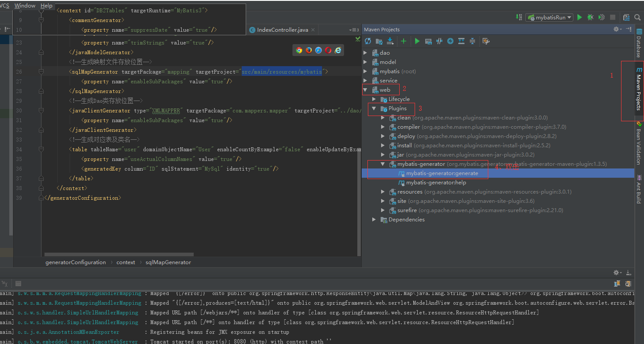644x344 pixels.
Task: Open in Opera browser icon
Action: pos(328,50)
